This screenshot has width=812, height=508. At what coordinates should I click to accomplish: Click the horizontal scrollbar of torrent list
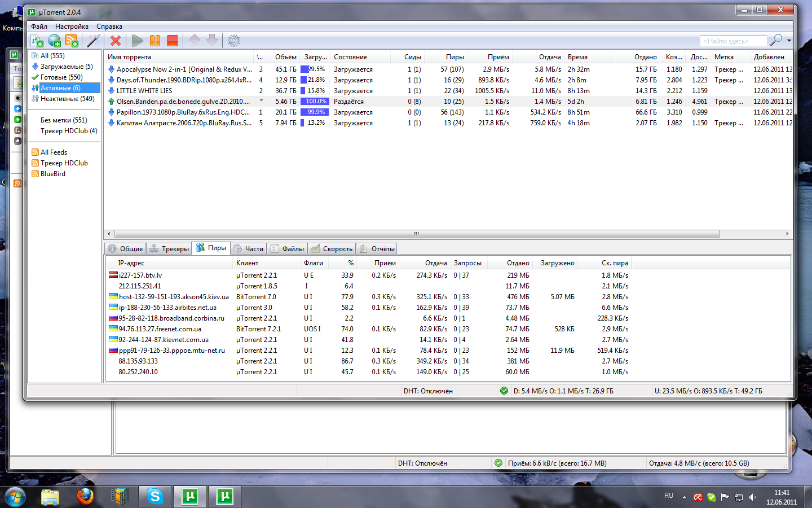point(417,234)
